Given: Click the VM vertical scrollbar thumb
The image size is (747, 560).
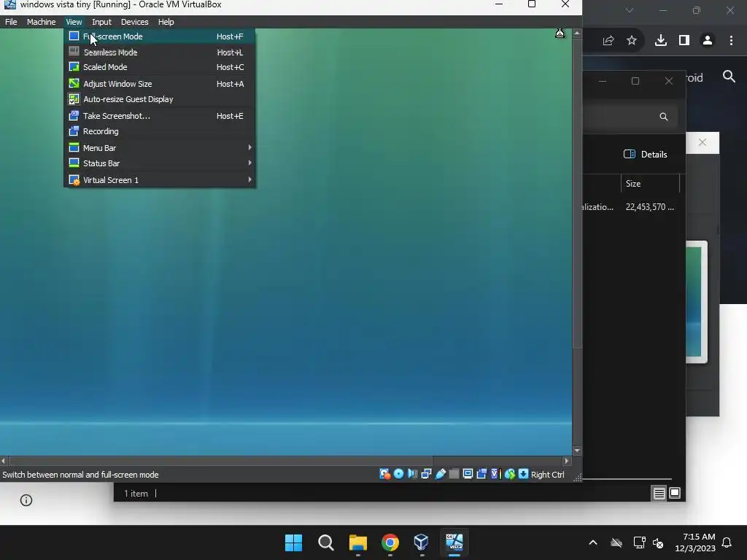Looking at the screenshot, I should pos(577,194).
